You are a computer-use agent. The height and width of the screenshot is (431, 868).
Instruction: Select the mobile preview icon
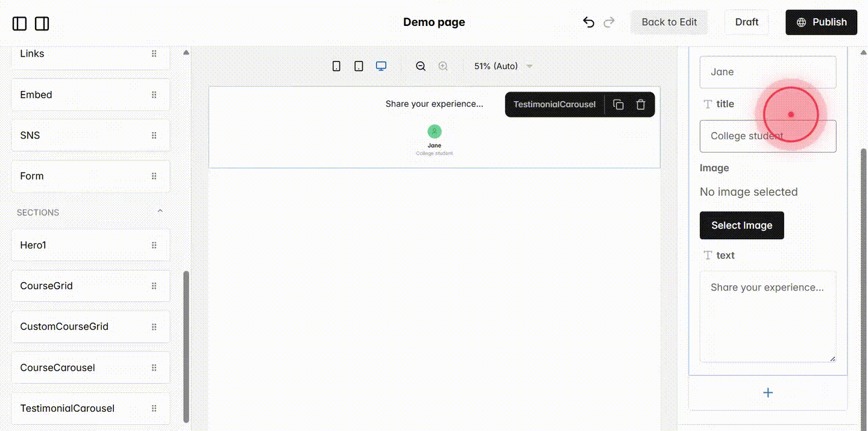click(336, 66)
